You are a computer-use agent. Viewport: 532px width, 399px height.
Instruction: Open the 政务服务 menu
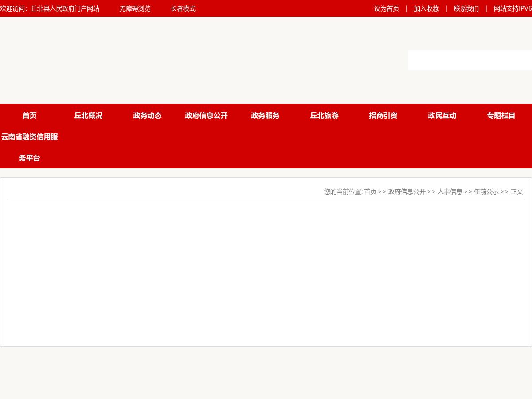[265, 115]
